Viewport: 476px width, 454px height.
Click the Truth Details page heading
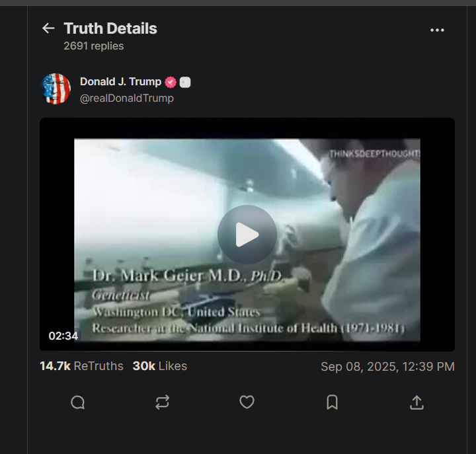tap(110, 28)
